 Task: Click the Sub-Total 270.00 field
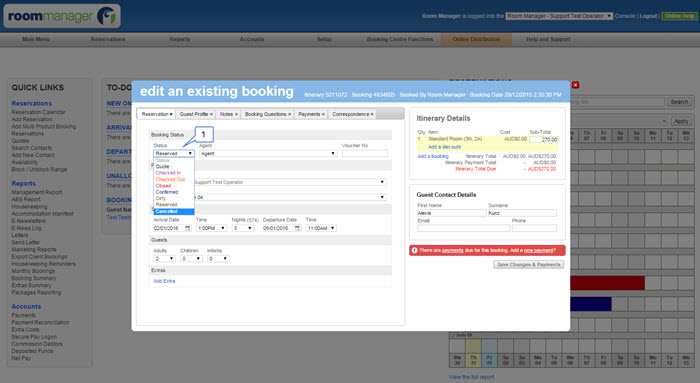tap(543, 140)
